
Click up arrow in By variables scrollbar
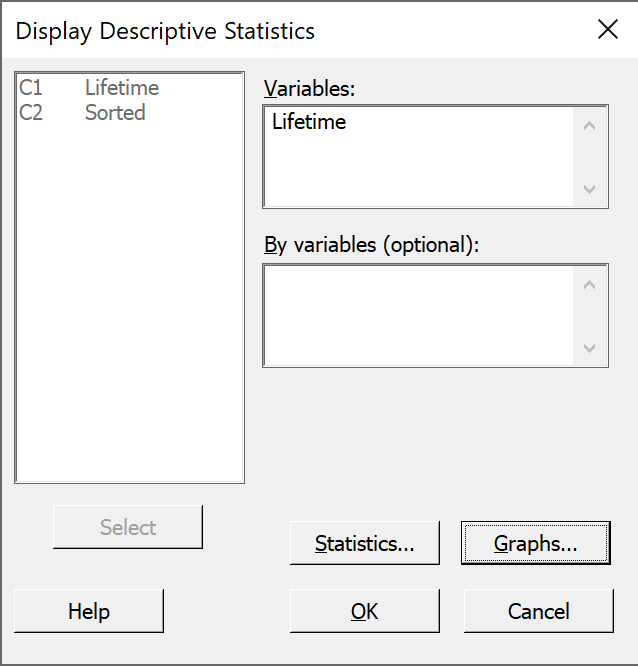pos(590,285)
